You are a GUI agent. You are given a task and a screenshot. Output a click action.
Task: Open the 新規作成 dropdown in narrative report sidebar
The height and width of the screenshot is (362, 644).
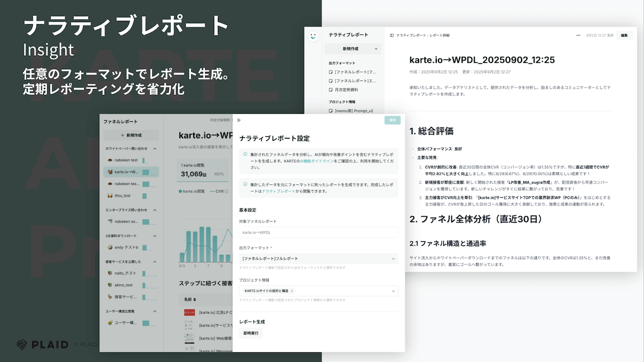(353, 49)
